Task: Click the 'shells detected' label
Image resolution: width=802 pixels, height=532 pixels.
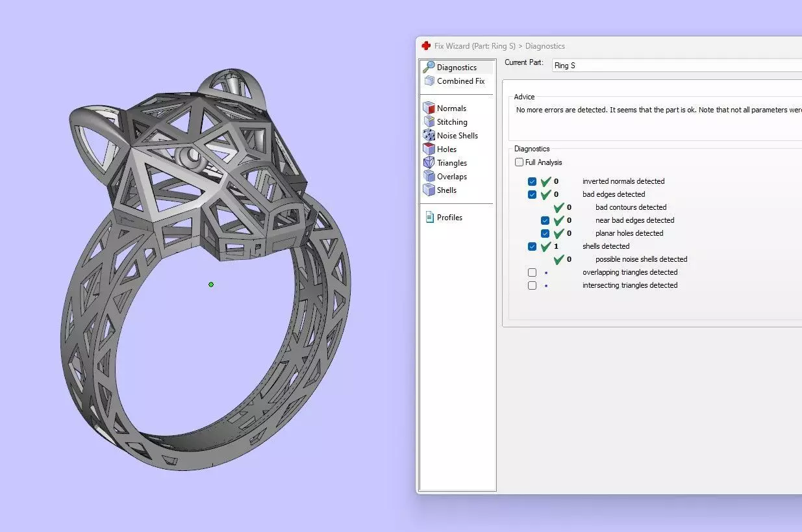Action: [x=606, y=246]
